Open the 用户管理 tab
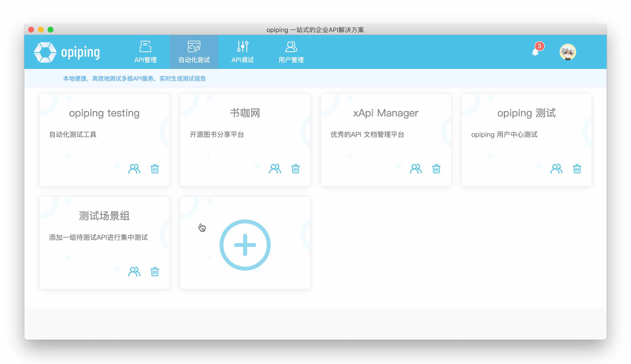 [x=291, y=52]
